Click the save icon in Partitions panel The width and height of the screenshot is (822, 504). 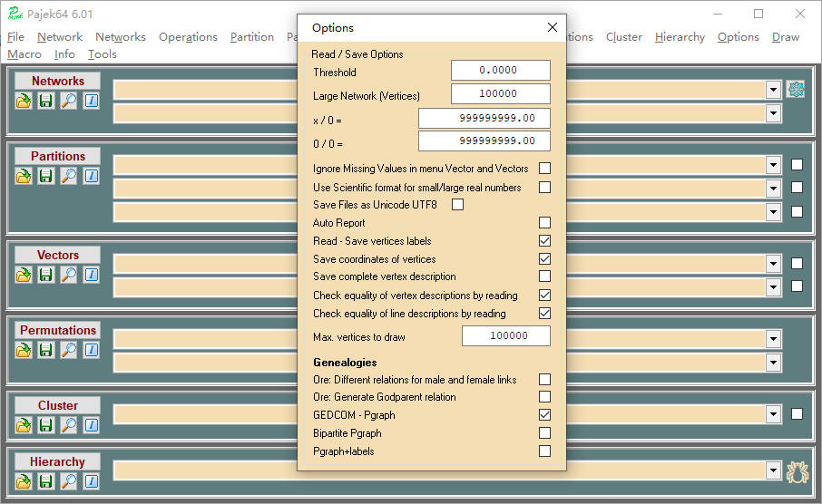(46, 176)
